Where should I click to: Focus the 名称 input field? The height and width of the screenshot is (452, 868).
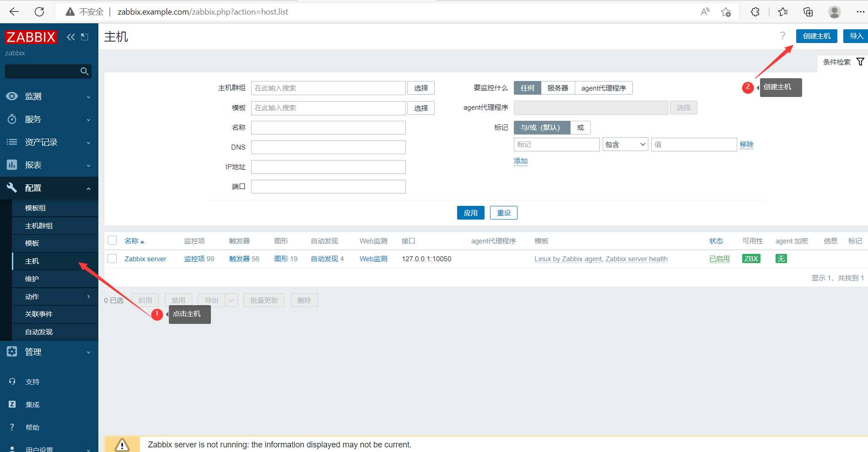(x=329, y=128)
